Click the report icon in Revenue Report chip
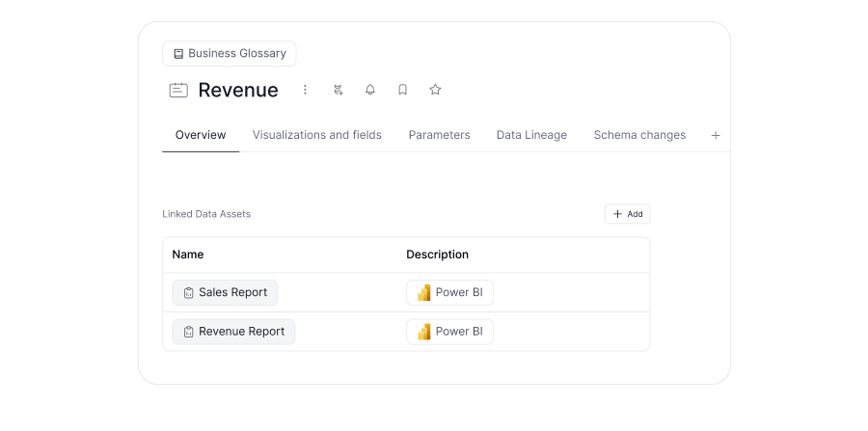The height and width of the screenshot is (431, 868). (x=188, y=332)
